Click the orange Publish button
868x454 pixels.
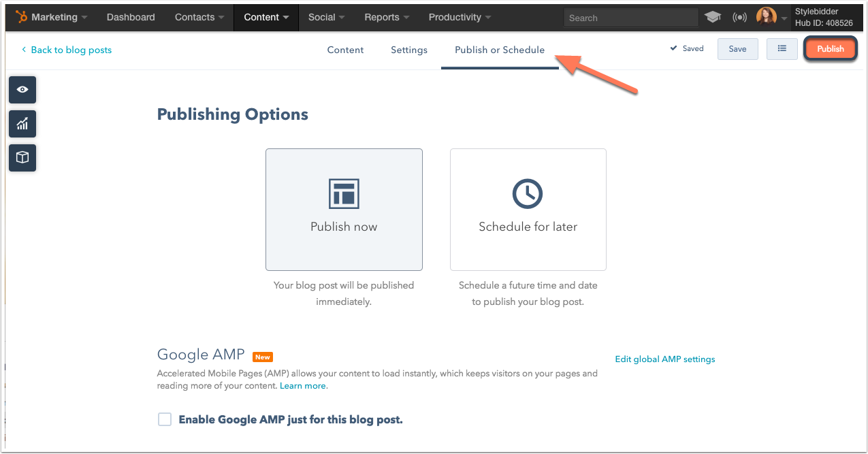coord(831,49)
